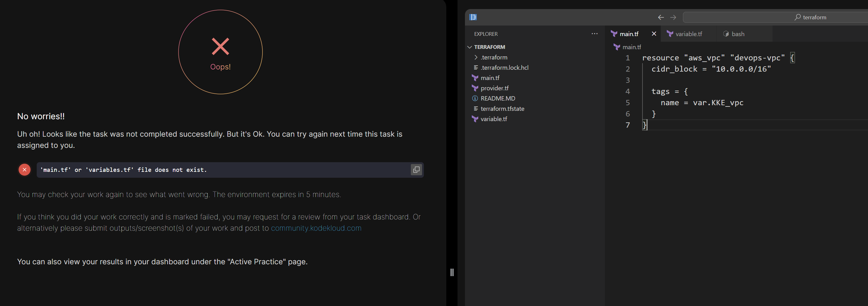Open provider.tf in the explorer

point(494,88)
